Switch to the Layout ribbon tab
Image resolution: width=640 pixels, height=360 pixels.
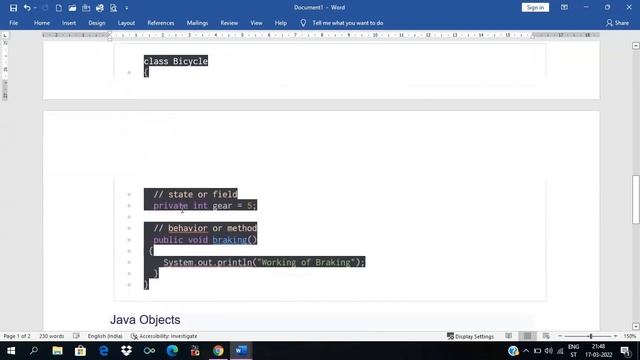pos(126,23)
